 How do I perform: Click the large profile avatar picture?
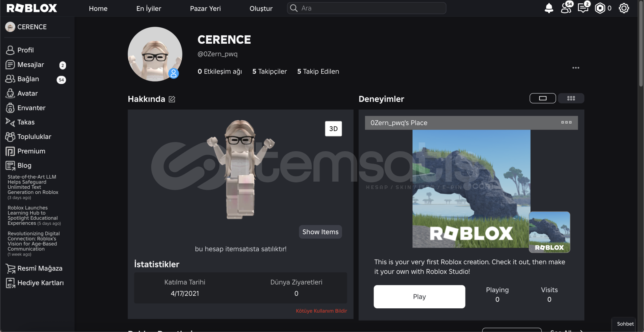(x=155, y=54)
